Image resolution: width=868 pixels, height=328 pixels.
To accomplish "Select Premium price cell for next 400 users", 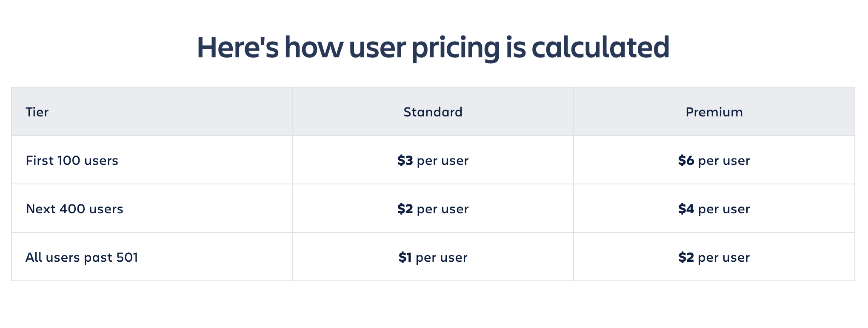I will pyautogui.click(x=714, y=209).
